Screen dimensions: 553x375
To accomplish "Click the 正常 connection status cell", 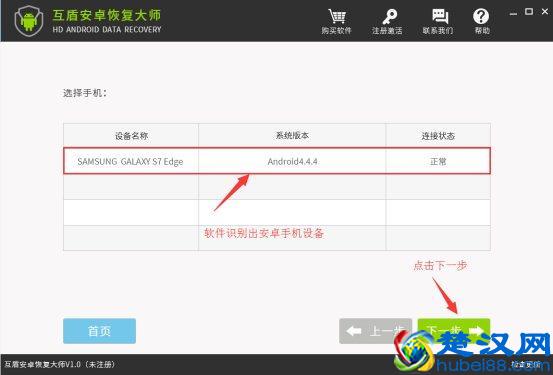I will point(438,161).
